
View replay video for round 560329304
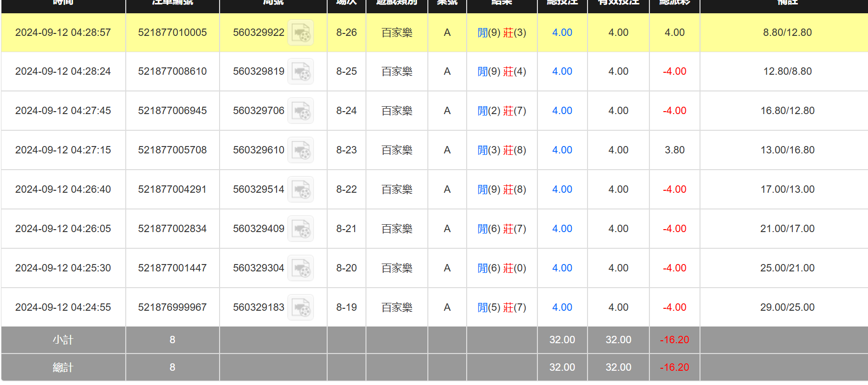click(x=300, y=268)
